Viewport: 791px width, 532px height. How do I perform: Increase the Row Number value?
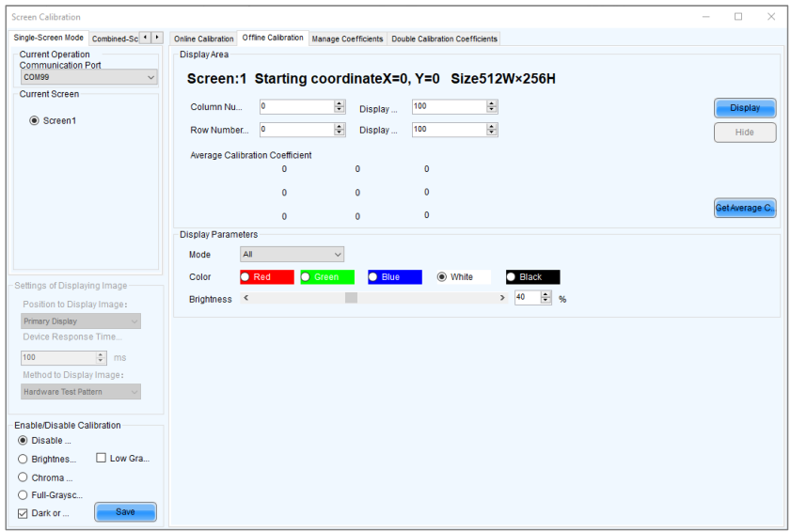pyautogui.click(x=340, y=127)
